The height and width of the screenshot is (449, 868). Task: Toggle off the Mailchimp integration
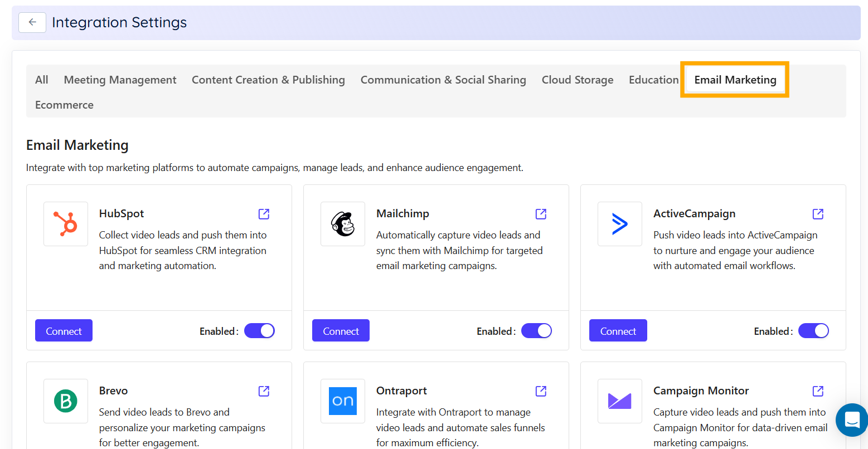tap(536, 330)
